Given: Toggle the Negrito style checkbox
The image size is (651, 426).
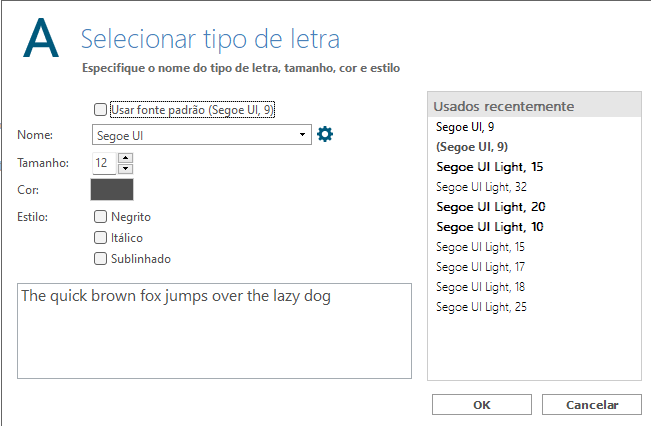Looking at the screenshot, I should pos(100,216).
